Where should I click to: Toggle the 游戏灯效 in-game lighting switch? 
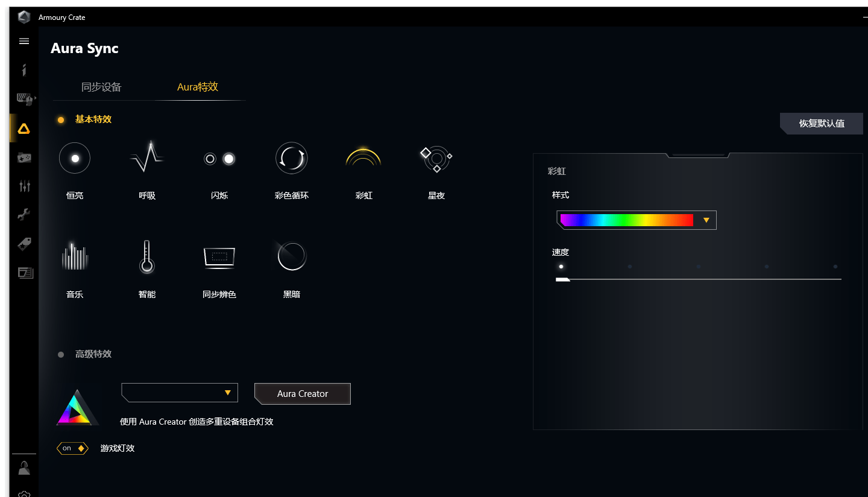click(x=72, y=448)
